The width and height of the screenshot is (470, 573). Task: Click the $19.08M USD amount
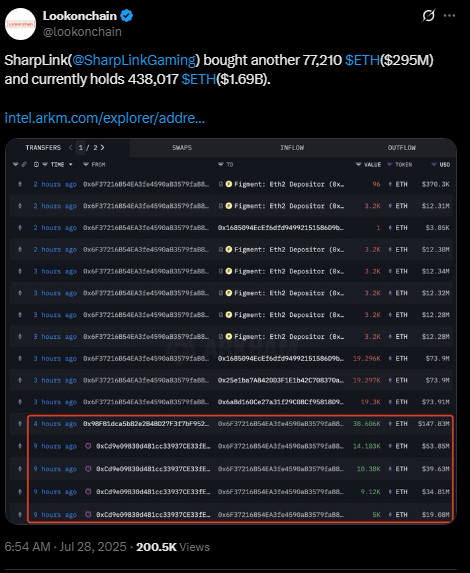click(436, 515)
